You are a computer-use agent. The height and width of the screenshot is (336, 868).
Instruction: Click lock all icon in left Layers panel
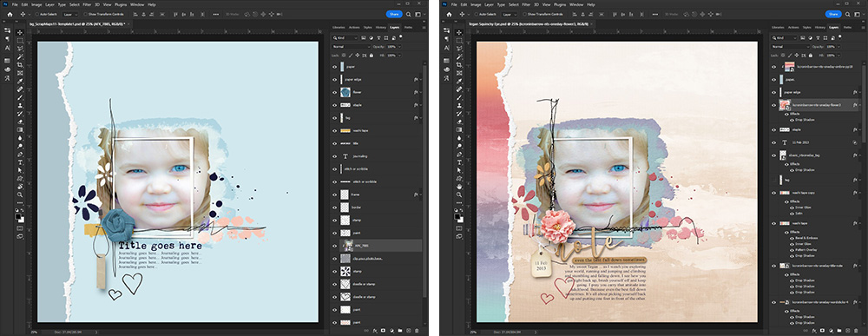[x=372, y=56]
